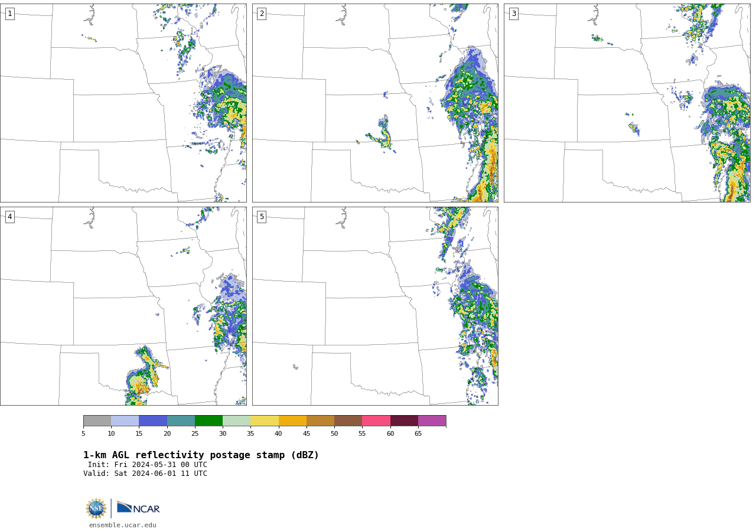The image size is (756, 532).
Task: Click the member number 3 label box
Action: 513,14
